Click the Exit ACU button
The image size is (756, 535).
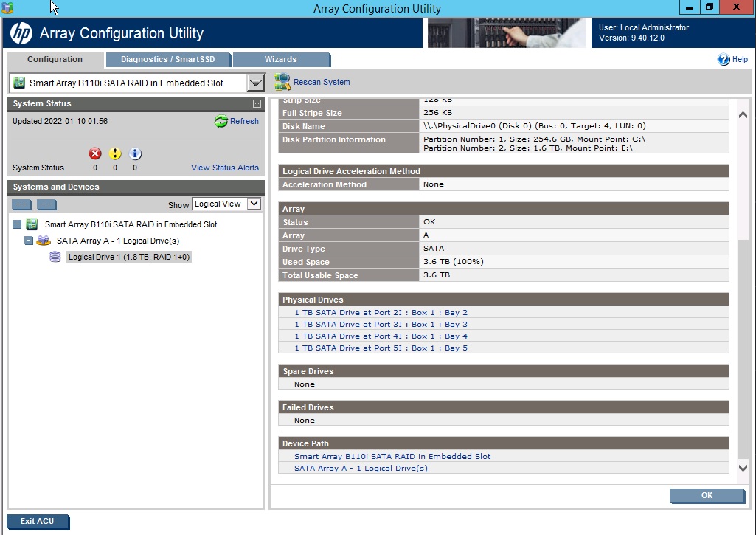coord(38,521)
